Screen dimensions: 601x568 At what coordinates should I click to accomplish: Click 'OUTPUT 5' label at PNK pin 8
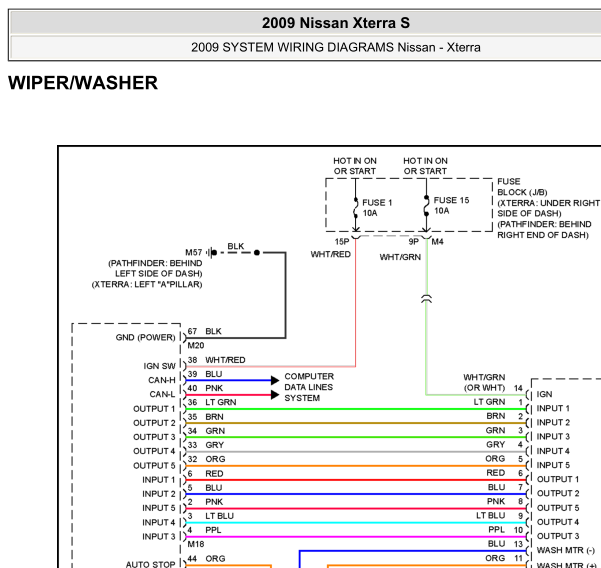pos(558,508)
